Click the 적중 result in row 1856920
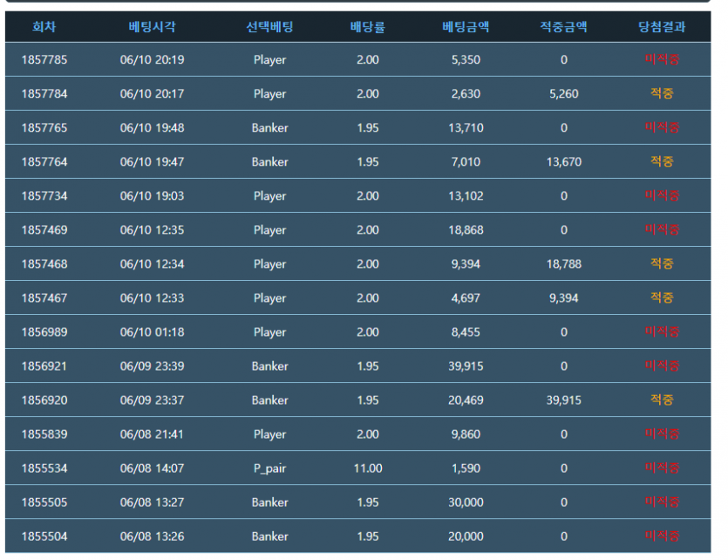The image size is (728, 560). point(662,400)
